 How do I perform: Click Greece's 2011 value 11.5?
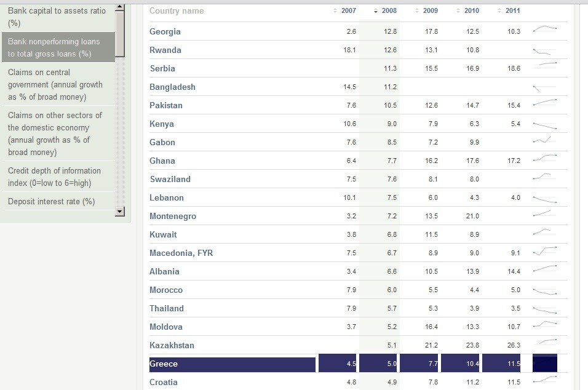pyautogui.click(x=514, y=364)
